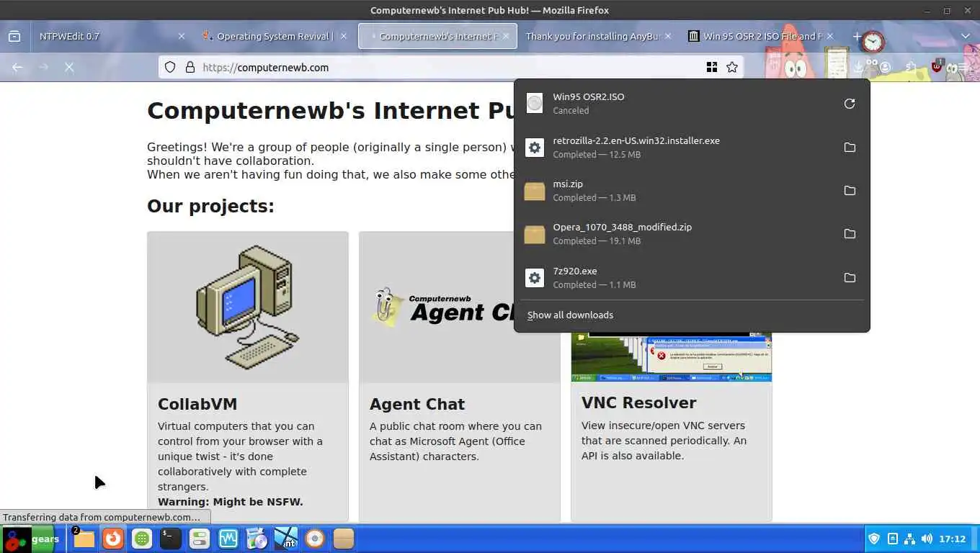Click the Show all downloads link

coord(570,315)
